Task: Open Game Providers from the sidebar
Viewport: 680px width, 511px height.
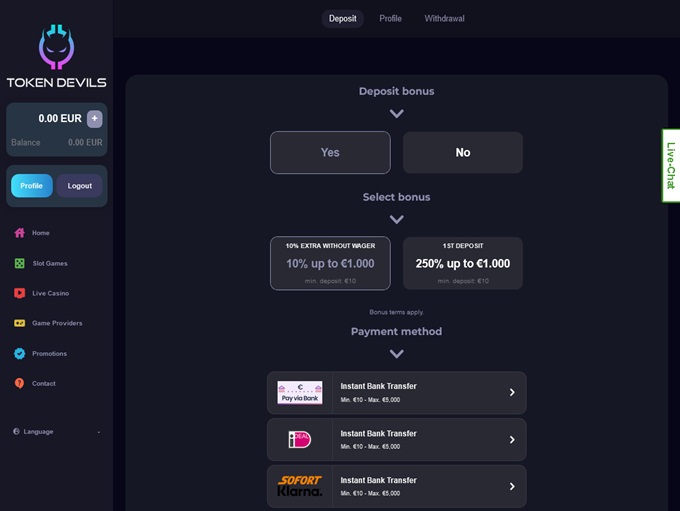Action: pos(56,323)
